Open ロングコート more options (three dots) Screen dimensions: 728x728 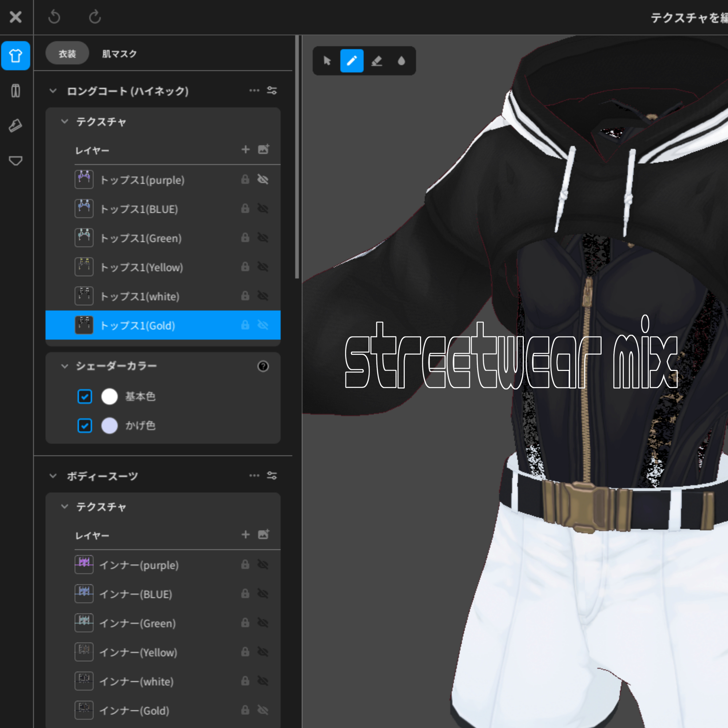pos(254,90)
